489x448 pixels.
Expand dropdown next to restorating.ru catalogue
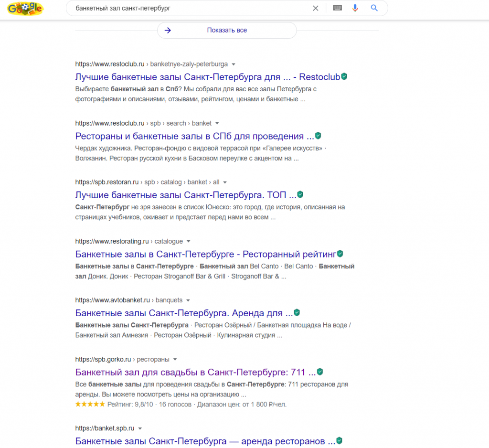point(188,242)
